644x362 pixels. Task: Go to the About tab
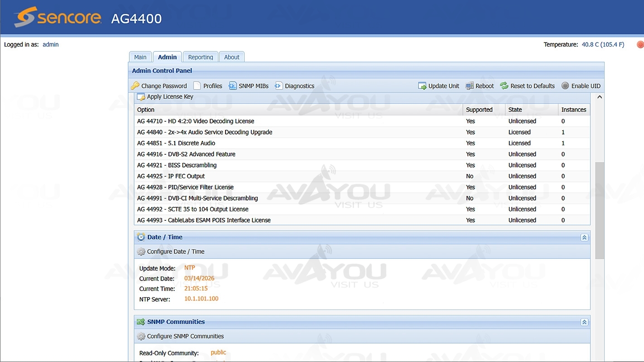[232, 57]
